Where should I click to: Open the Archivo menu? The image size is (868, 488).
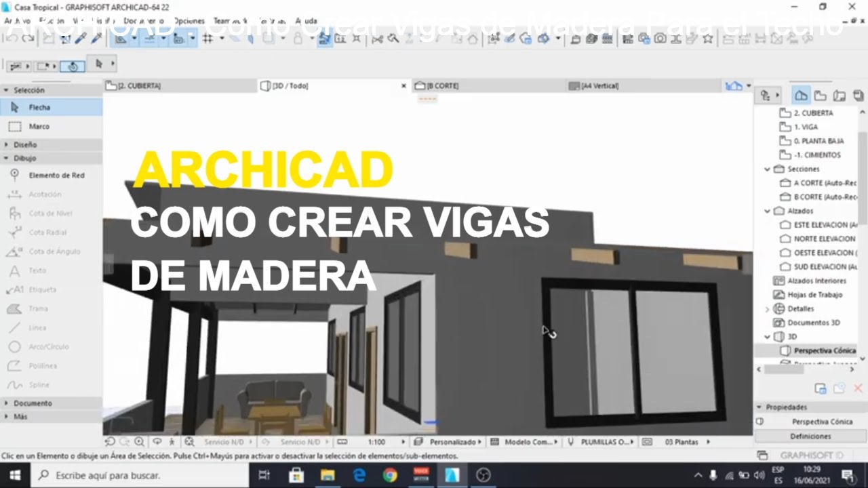[17, 21]
